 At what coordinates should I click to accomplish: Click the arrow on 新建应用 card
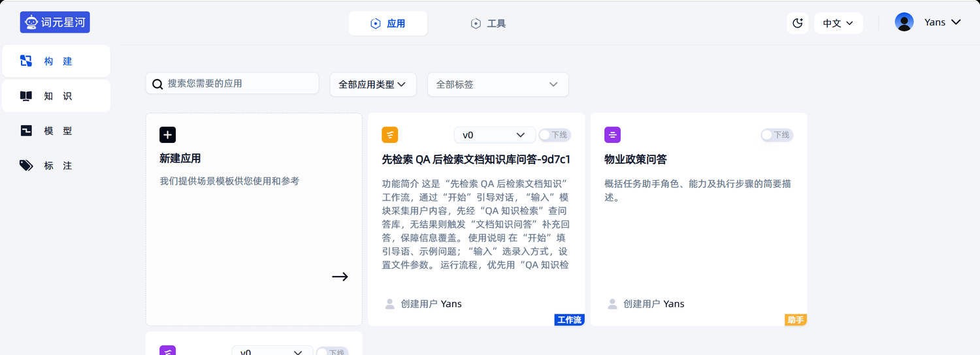point(340,277)
